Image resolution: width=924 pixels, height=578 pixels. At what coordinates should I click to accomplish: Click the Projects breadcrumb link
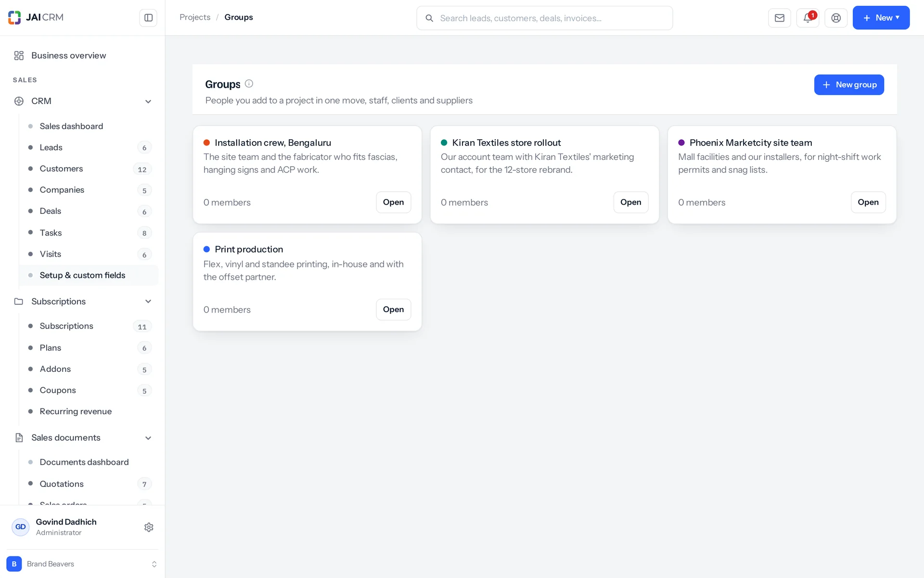tap(195, 17)
